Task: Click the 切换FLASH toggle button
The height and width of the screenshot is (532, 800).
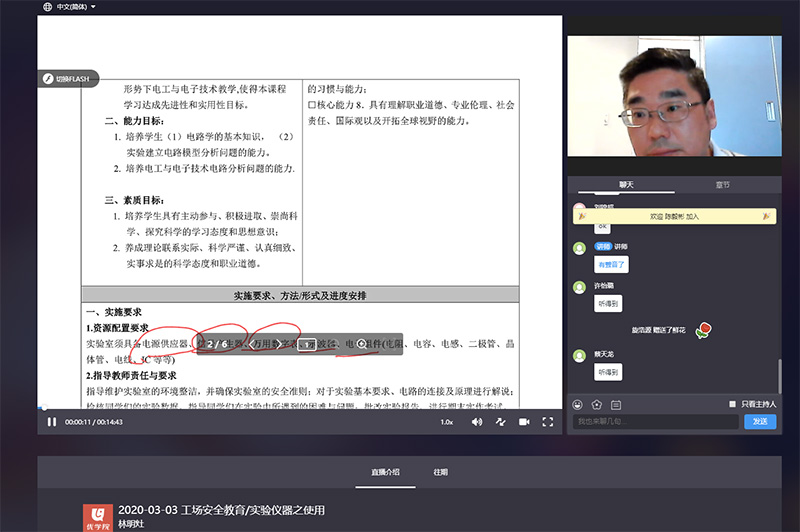Action: coord(67,78)
